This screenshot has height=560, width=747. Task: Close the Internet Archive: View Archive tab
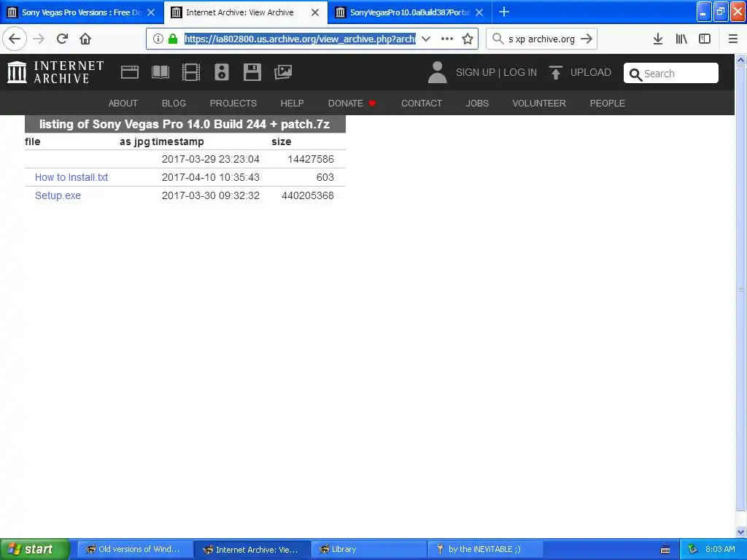(x=315, y=12)
